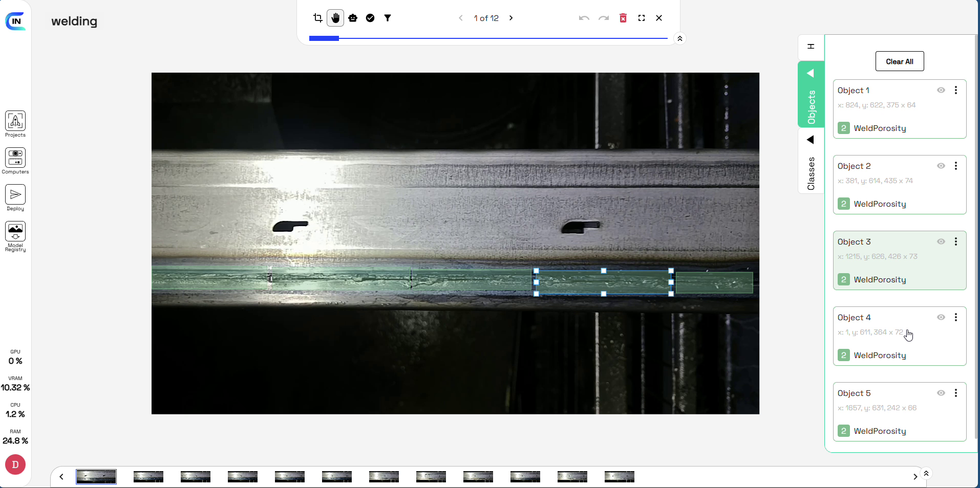Click the undo arrow icon
Image resolution: width=980 pixels, height=488 pixels.
[583, 18]
